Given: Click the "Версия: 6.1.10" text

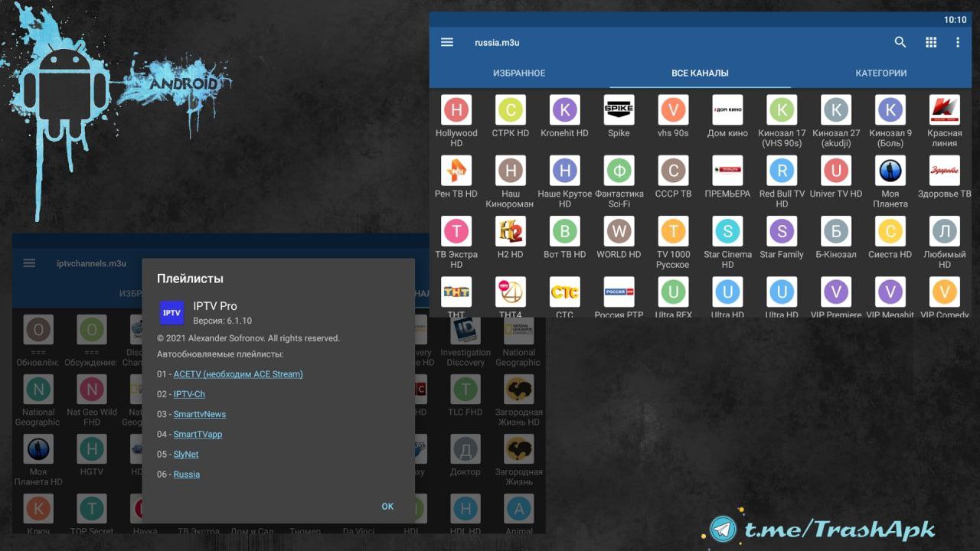Looking at the screenshot, I should pyautogui.click(x=222, y=321).
